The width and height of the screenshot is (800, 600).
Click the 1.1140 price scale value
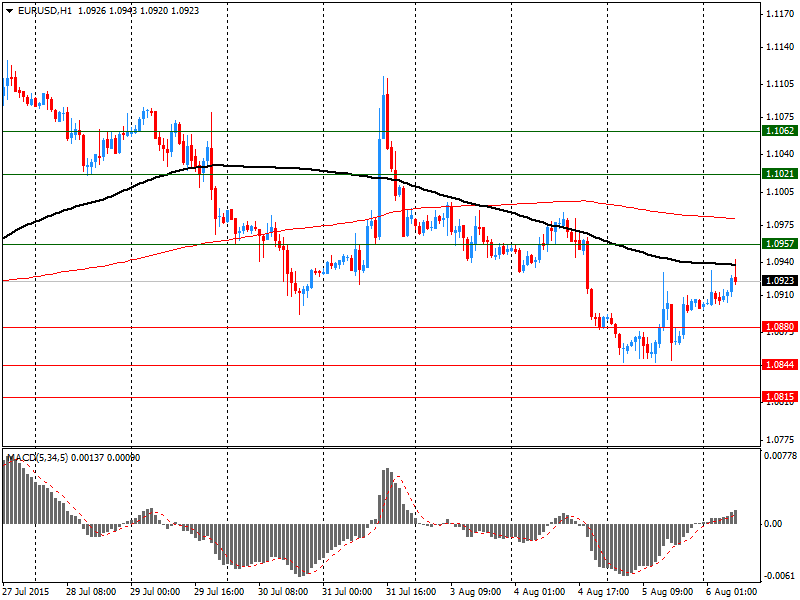coord(780,47)
